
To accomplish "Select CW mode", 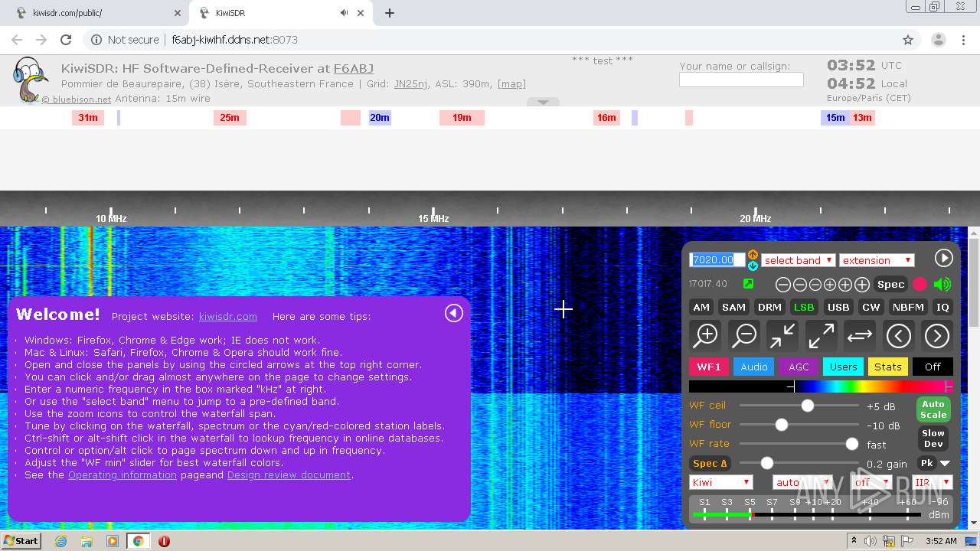I will (x=871, y=307).
